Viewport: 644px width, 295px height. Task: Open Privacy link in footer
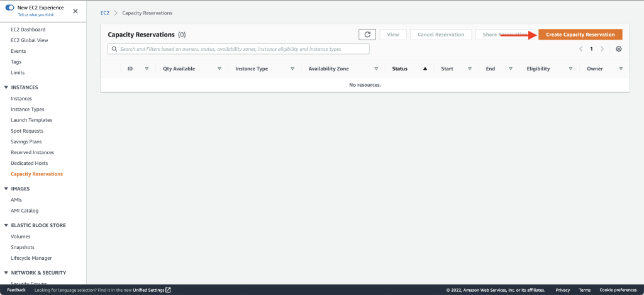(563, 290)
